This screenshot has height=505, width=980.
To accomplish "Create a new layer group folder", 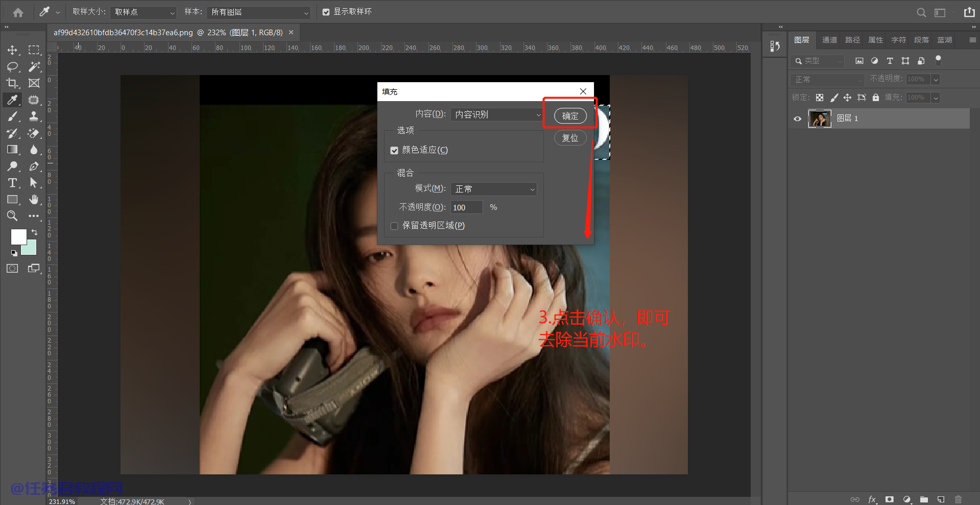I will click(x=924, y=499).
